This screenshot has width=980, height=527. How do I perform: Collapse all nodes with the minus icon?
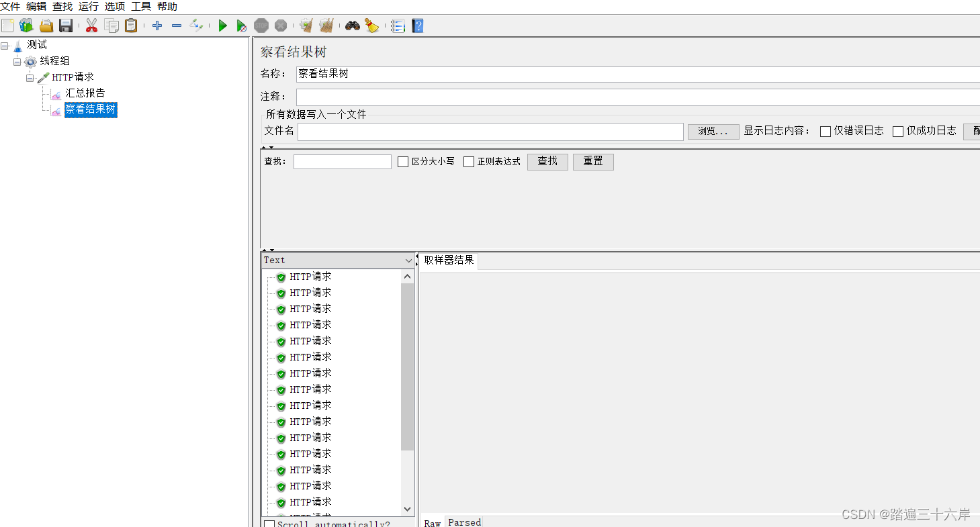click(x=177, y=26)
